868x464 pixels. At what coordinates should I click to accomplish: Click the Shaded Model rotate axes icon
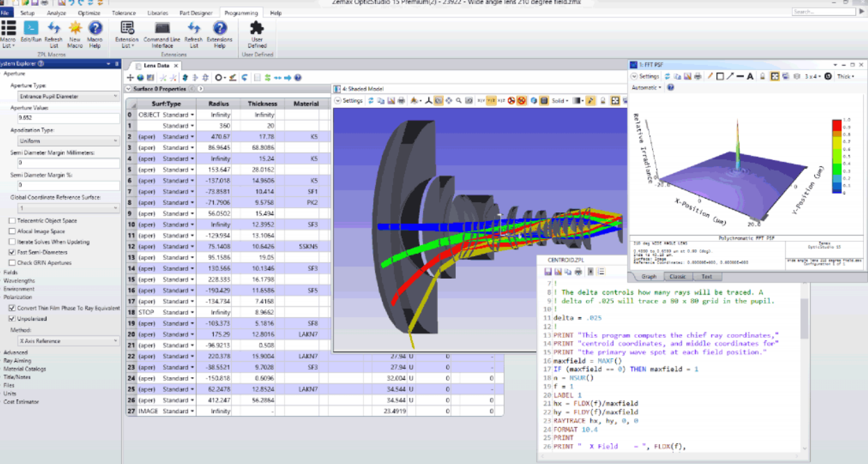click(x=428, y=101)
